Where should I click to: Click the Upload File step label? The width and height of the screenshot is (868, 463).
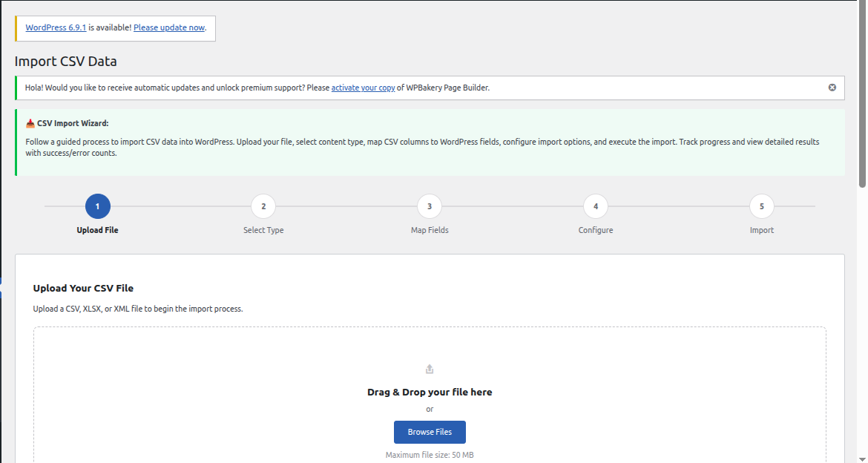pos(97,231)
